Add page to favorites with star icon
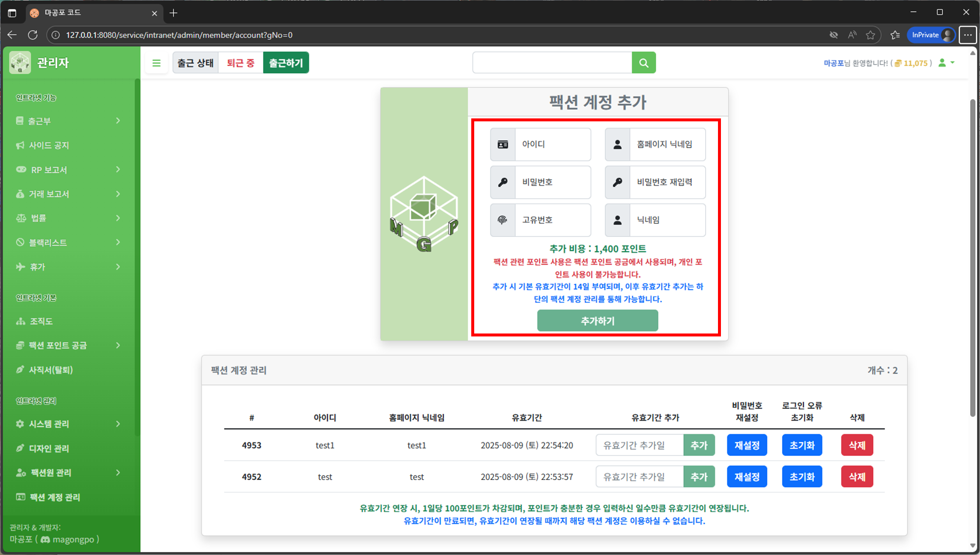This screenshot has width=980, height=555. tap(870, 35)
